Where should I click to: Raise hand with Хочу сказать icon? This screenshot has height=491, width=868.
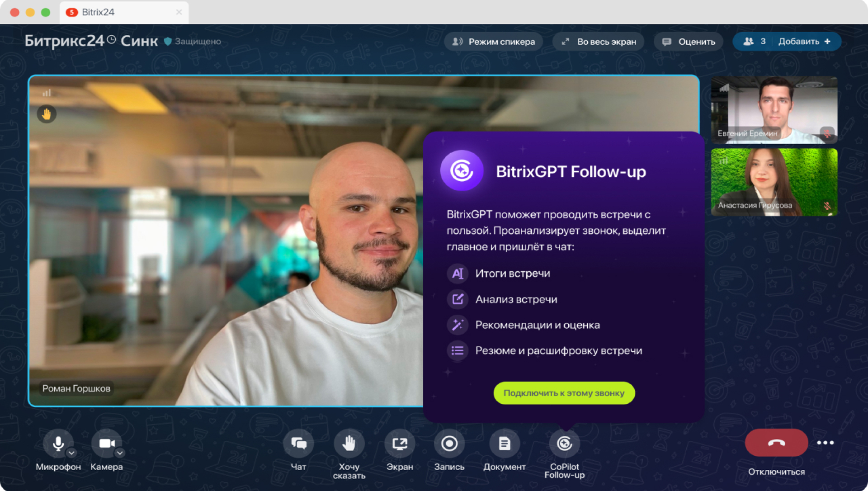(x=349, y=444)
